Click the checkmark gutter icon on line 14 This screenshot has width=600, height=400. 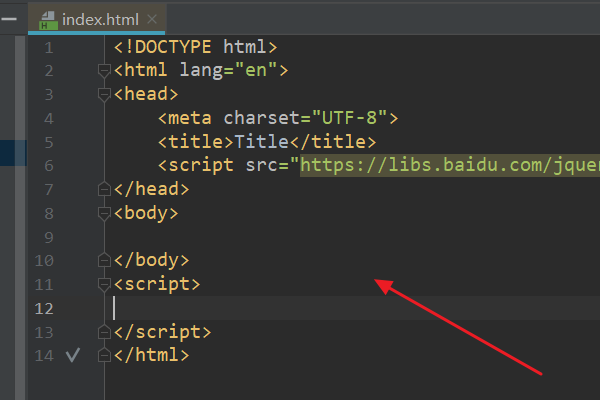pos(71,355)
